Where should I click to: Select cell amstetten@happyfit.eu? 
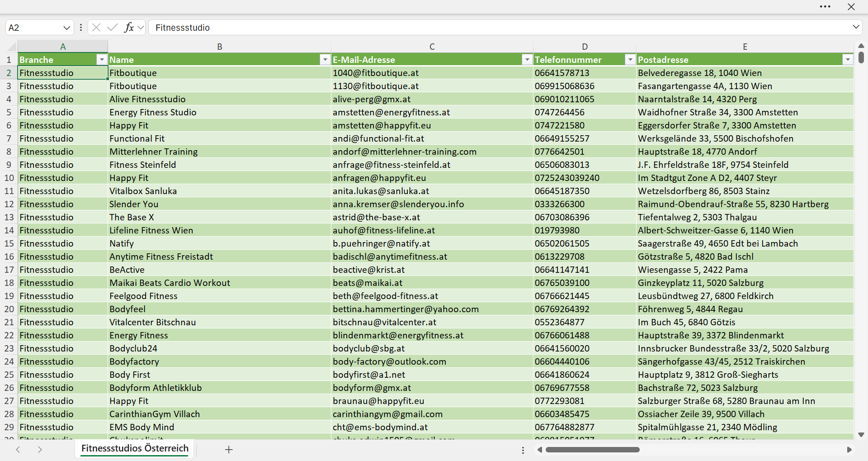432,125
